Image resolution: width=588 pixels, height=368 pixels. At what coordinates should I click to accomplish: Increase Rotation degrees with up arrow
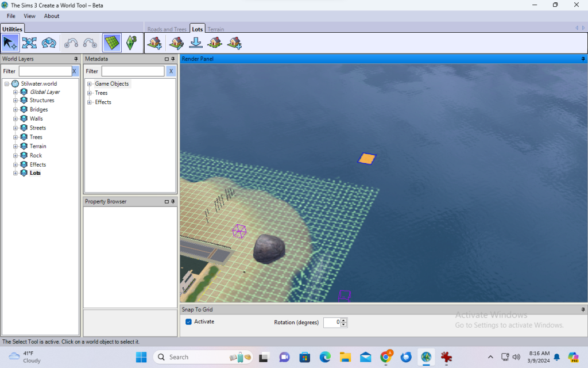[343, 320]
